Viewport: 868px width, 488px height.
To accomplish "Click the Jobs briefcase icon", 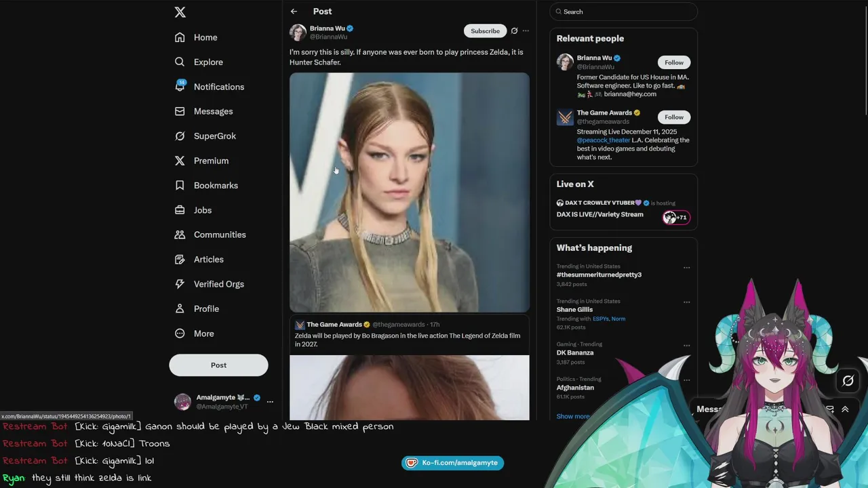I will tap(180, 210).
